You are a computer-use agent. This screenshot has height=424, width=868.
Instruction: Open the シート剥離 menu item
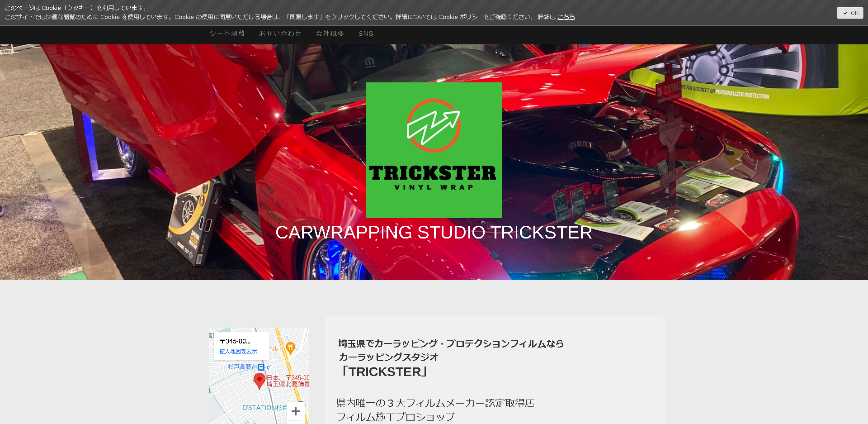[227, 33]
